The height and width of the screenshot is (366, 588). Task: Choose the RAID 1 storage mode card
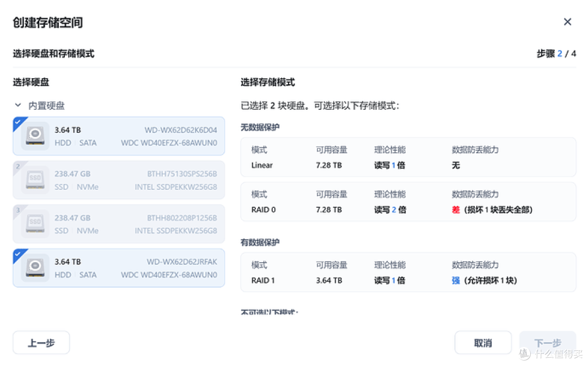[x=409, y=272]
